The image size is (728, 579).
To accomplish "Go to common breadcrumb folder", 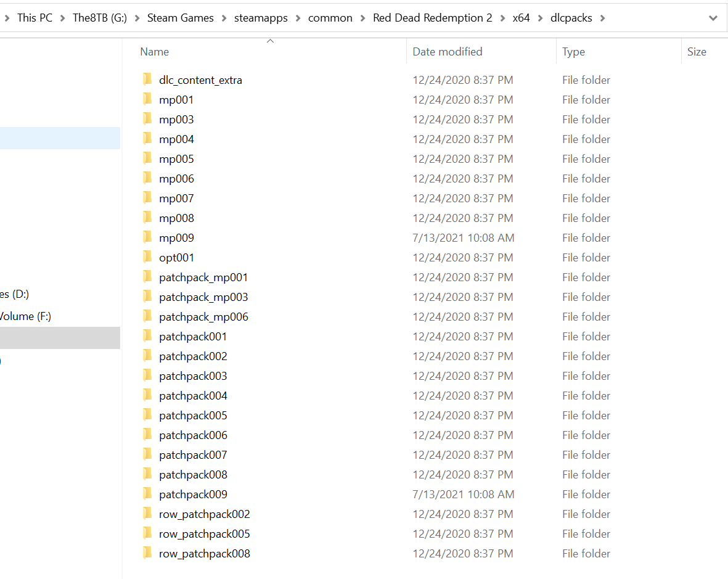I will click(330, 18).
